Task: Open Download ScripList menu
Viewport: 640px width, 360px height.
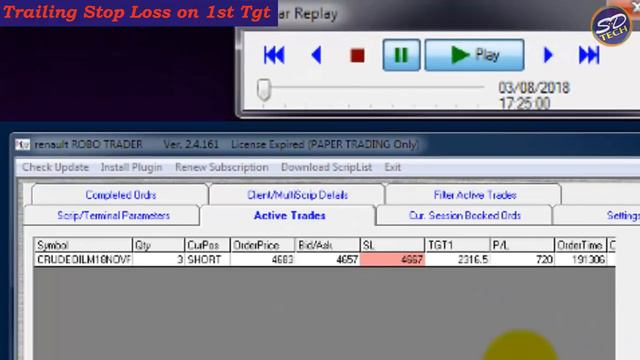Action: click(x=326, y=167)
